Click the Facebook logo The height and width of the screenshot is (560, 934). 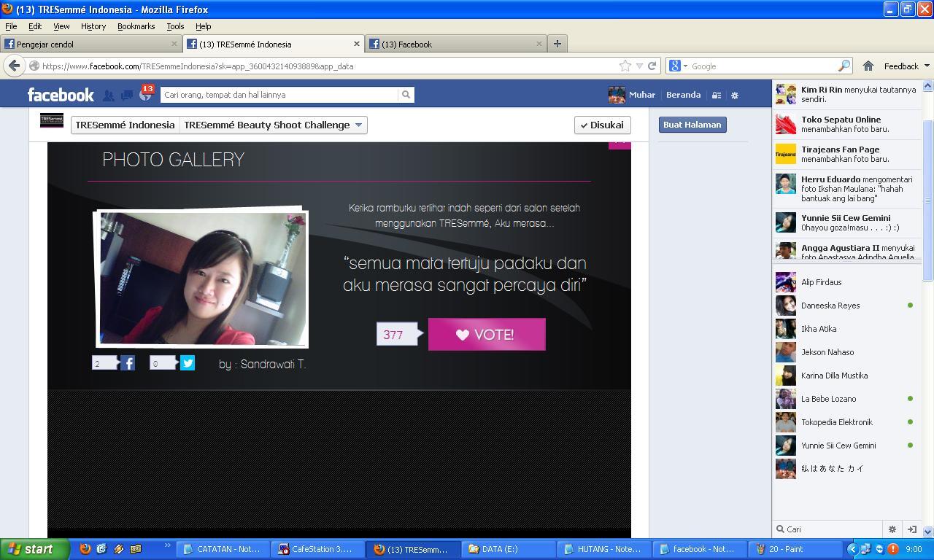[x=61, y=95]
